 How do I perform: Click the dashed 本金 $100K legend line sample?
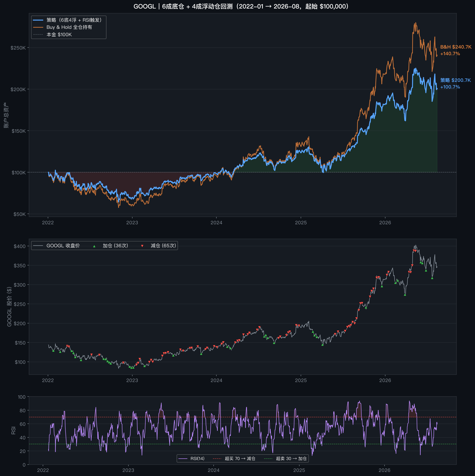click(x=38, y=35)
